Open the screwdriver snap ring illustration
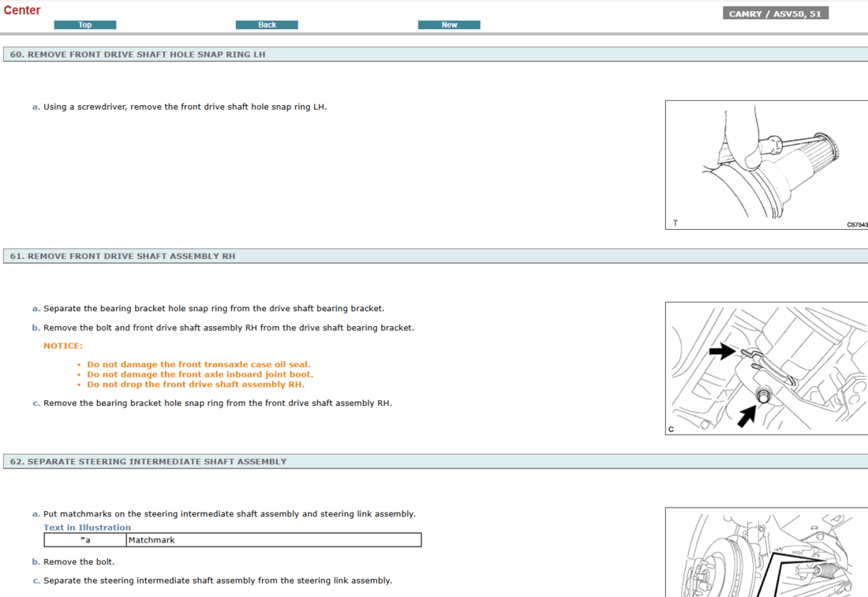 point(765,164)
